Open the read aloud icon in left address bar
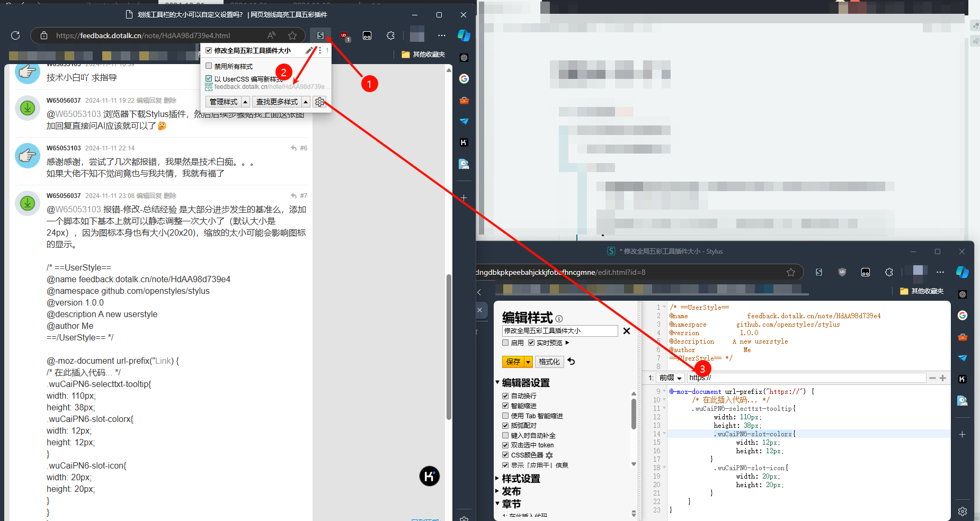Screen dimensions: 980x521 tap(271, 35)
